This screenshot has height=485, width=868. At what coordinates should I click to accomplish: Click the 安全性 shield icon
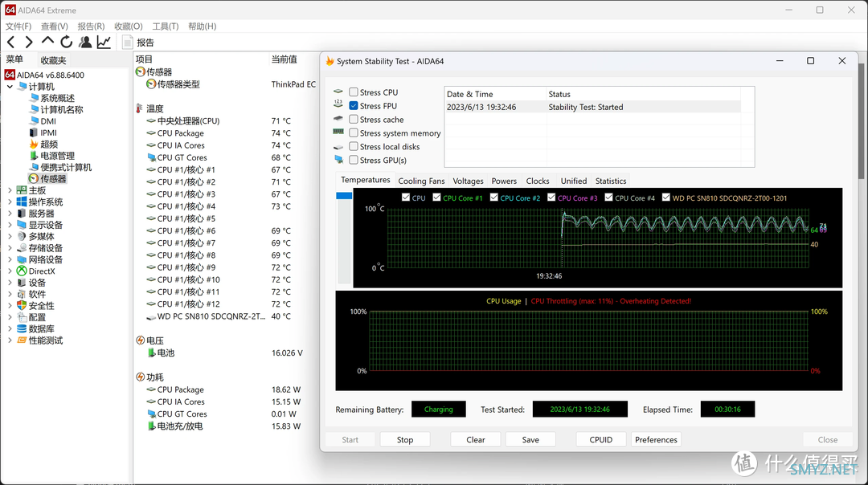click(22, 305)
